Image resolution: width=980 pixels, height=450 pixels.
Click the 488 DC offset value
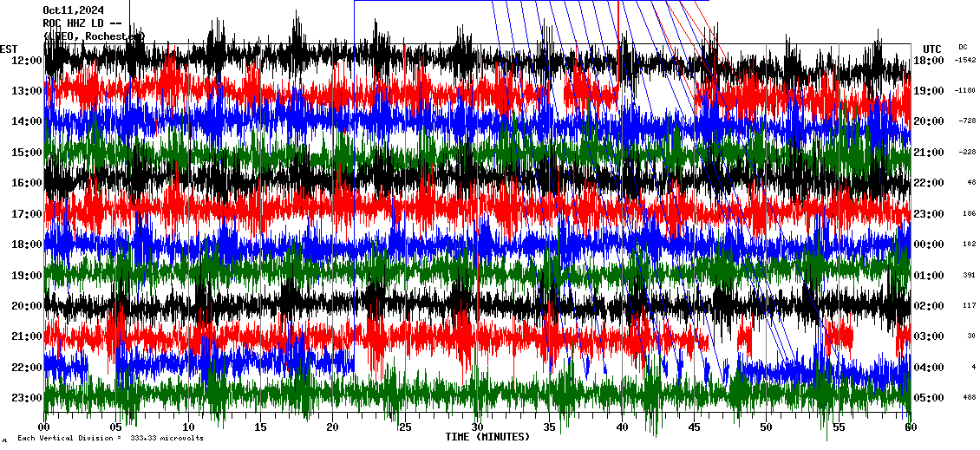969,398
